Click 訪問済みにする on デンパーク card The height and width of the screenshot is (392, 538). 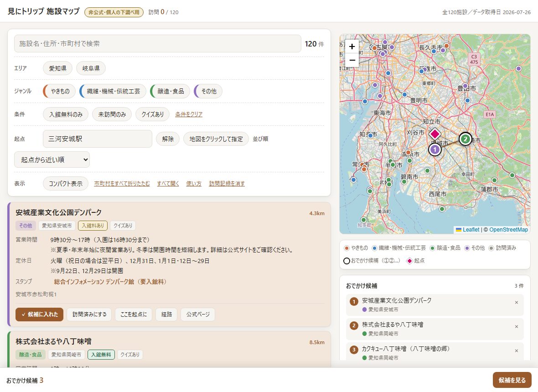[x=89, y=314]
